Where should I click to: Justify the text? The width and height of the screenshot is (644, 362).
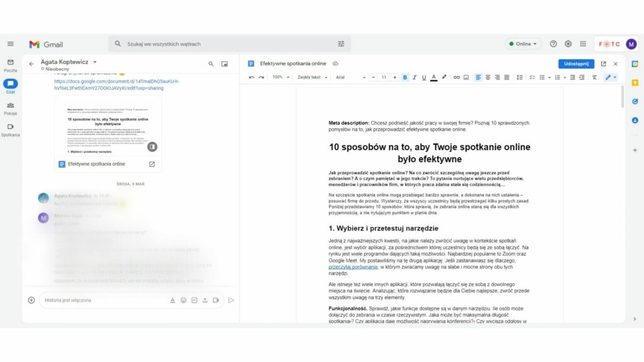(507, 77)
